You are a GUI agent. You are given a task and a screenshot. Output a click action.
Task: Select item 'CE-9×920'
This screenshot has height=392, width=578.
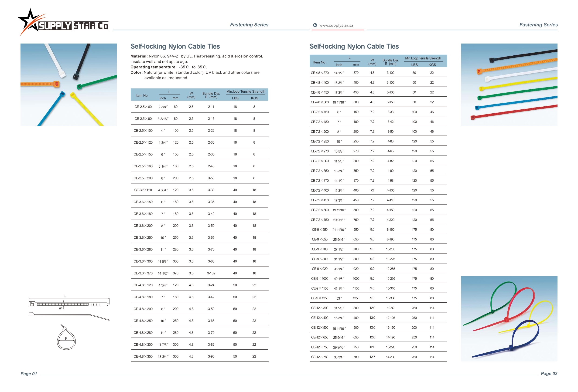(320, 269)
